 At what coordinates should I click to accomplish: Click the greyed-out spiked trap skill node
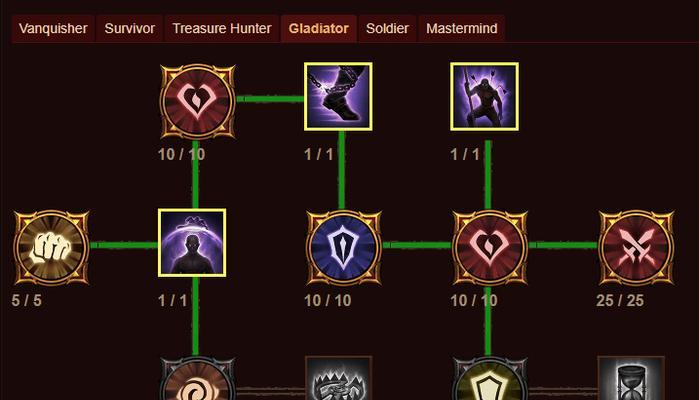click(339, 378)
